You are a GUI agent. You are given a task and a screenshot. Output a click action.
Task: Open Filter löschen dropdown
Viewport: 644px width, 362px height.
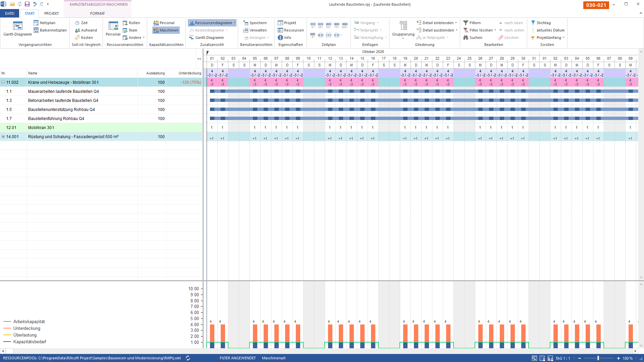495,30
